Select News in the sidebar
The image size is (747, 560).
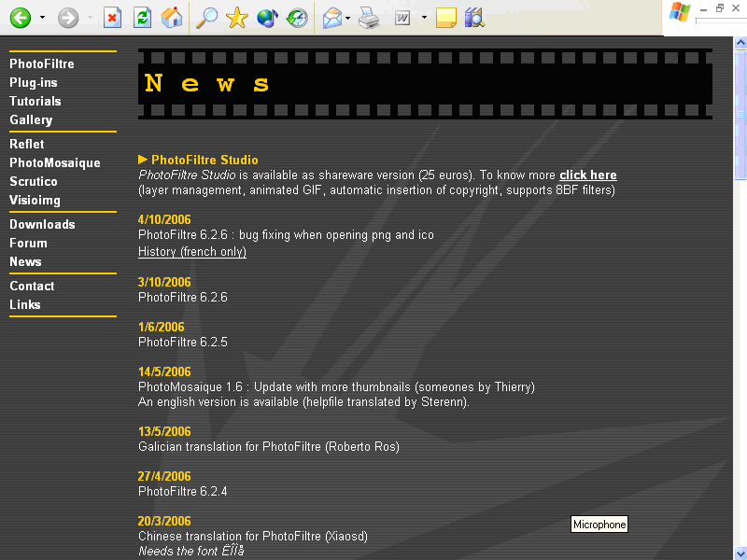(25, 261)
